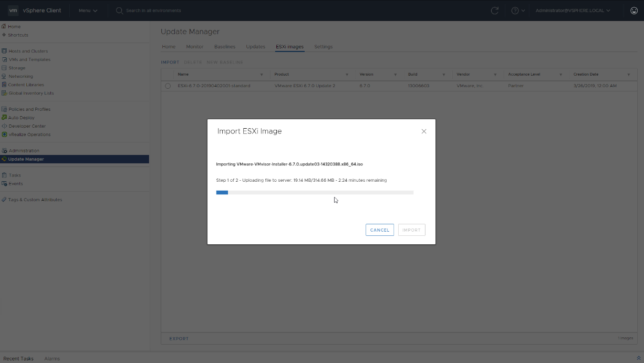644x363 pixels.
Task: Click the IMPORT action above the table
Action: click(170, 63)
